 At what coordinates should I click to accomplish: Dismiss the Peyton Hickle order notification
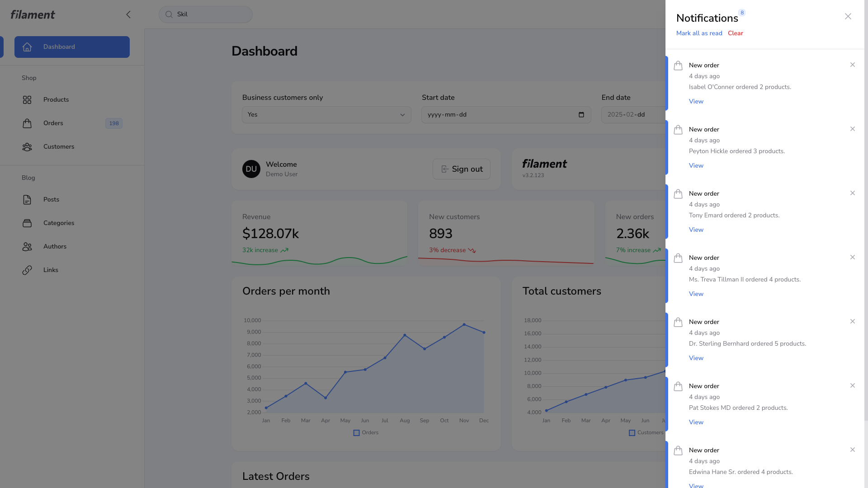(x=853, y=129)
